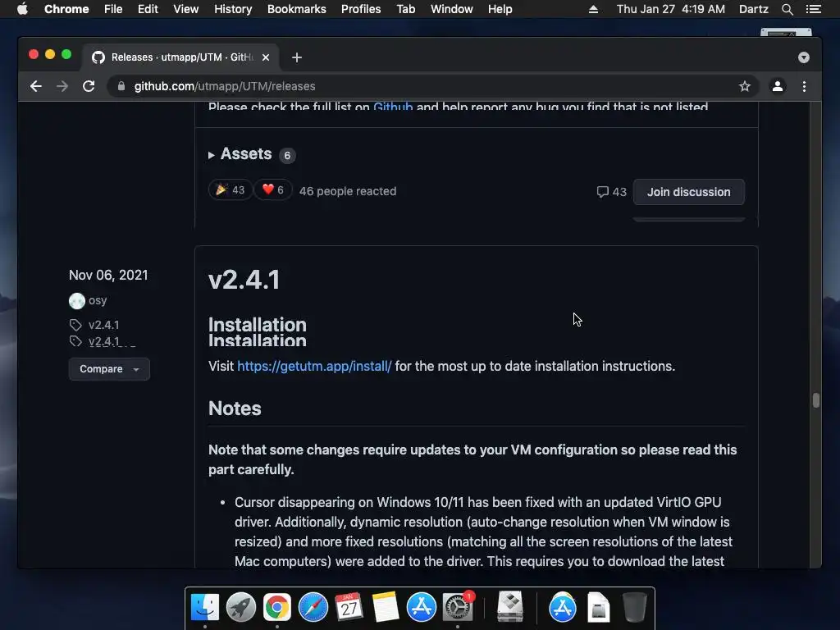
Task: Click the tag icon beside v2.4.1
Action: pos(75,325)
